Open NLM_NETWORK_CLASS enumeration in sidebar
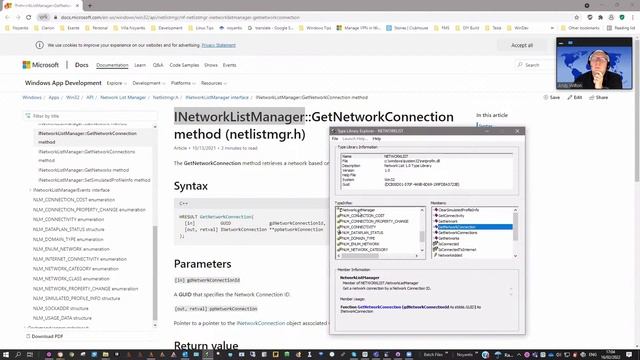 pyautogui.click(x=71, y=279)
